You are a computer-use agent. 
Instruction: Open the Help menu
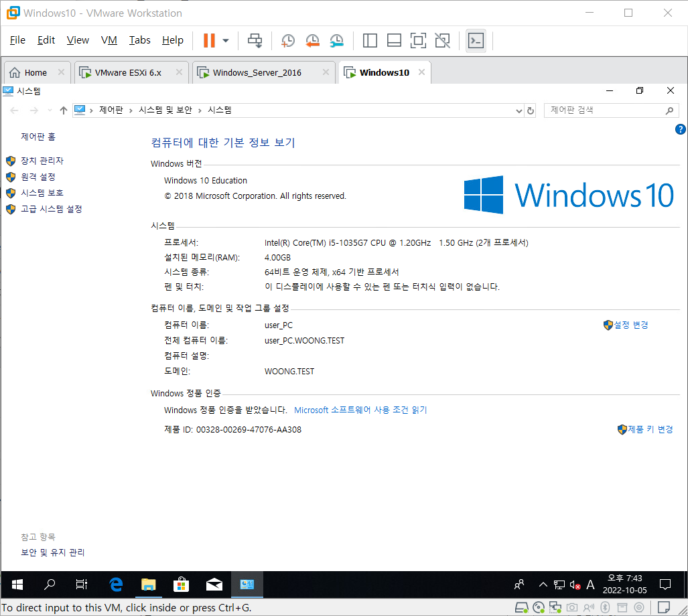pyautogui.click(x=172, y=40)
